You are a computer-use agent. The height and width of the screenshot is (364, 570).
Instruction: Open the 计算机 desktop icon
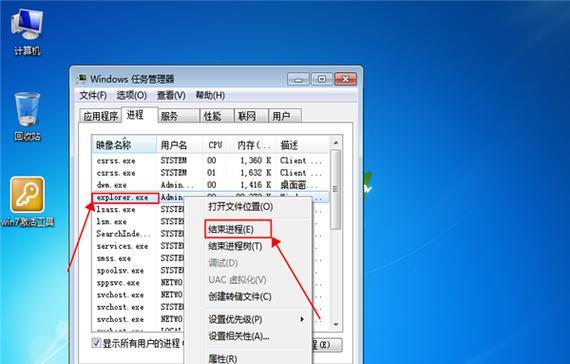[x=27, y=32]
